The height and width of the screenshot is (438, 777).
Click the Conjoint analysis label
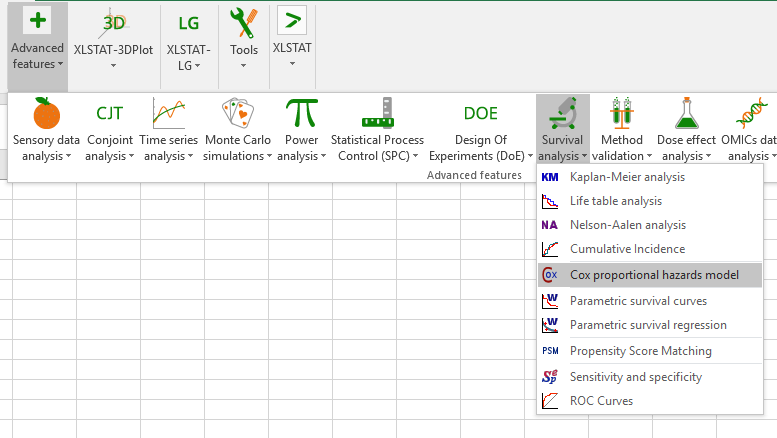[110, 148]
